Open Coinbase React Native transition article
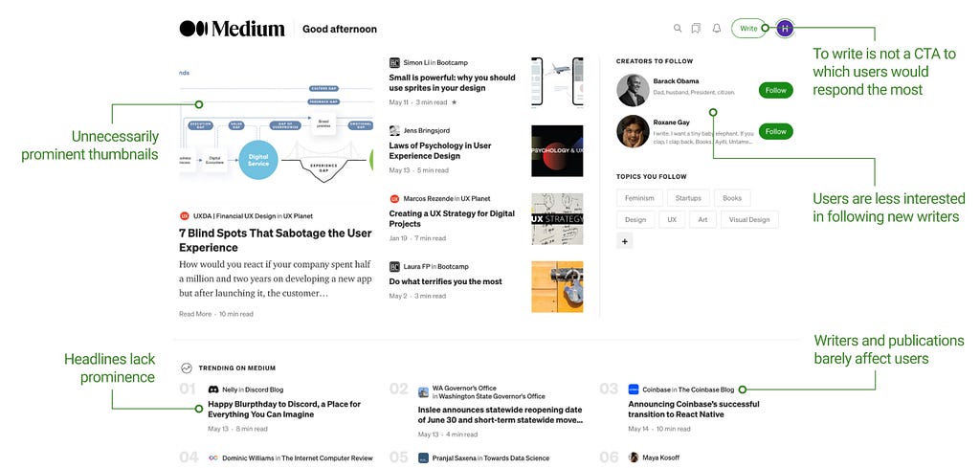Image resolution: width=980 pixels, height=468 pixels. coord(694,410)
